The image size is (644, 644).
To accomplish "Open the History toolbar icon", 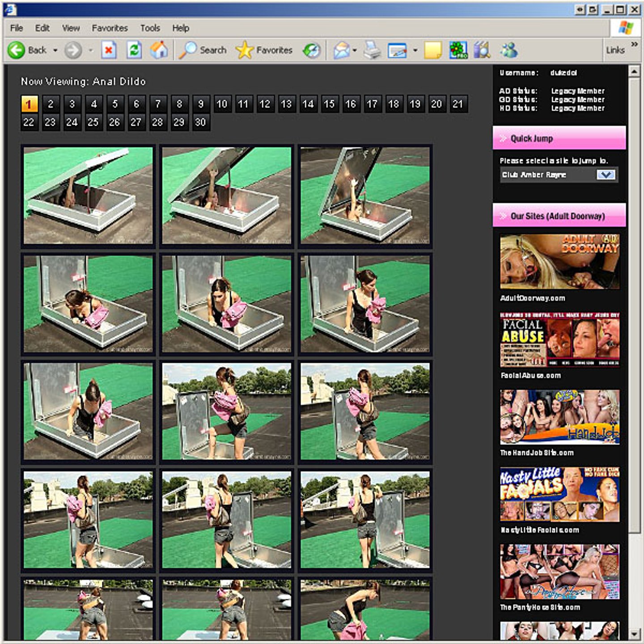I will [311, 50].
